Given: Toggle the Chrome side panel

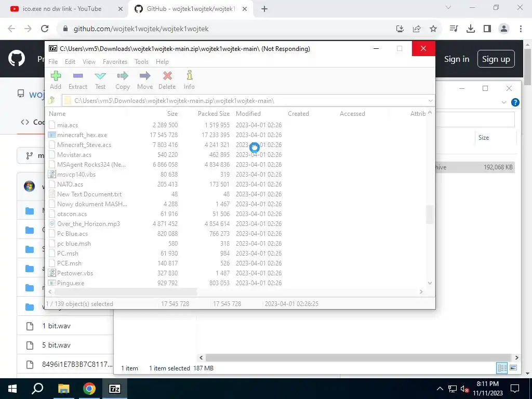Looking at the screenshot, I should pyautogui.click(x=487, y=29).
